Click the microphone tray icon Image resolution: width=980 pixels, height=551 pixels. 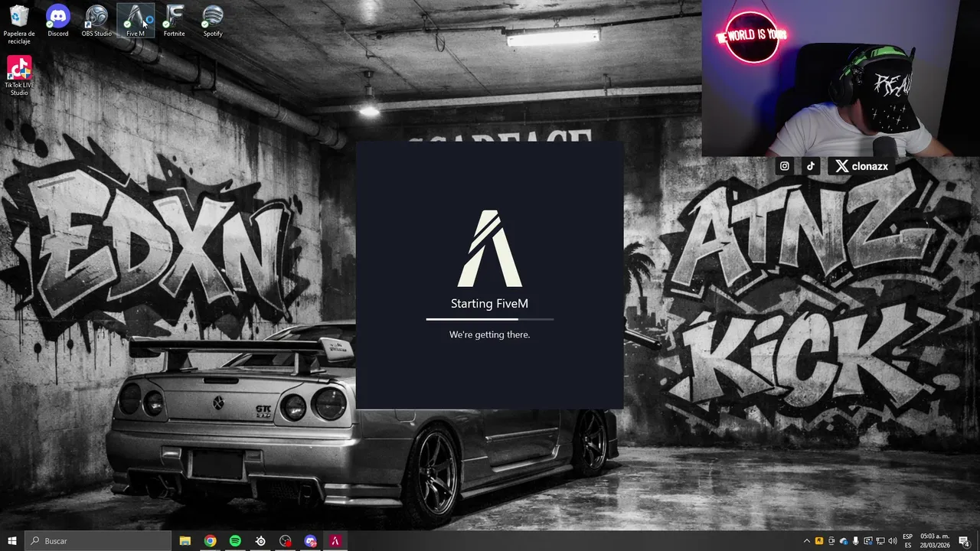856,541
